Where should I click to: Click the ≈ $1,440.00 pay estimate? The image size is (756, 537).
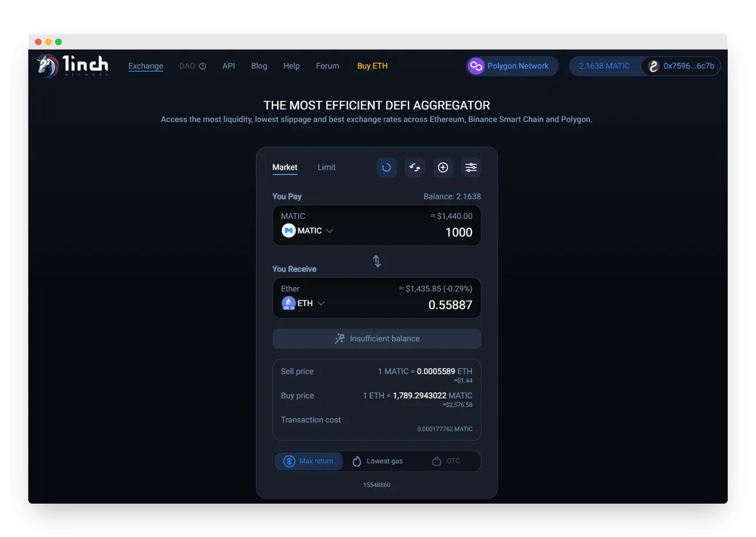click(451, 216)
